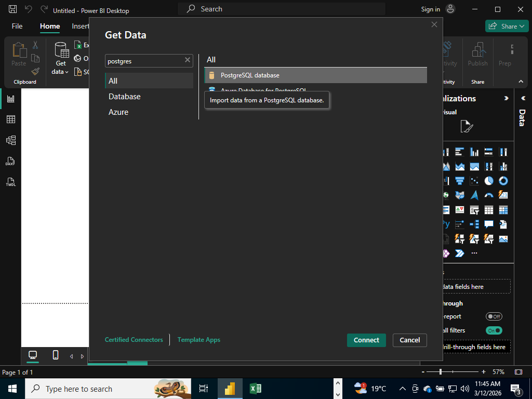Select the Azure category

(x=149, y=112)
